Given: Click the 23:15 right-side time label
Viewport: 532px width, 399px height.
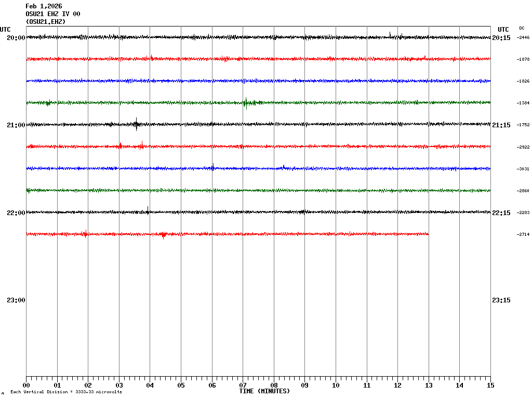Looking at the screenshot, I should (501, 300).
